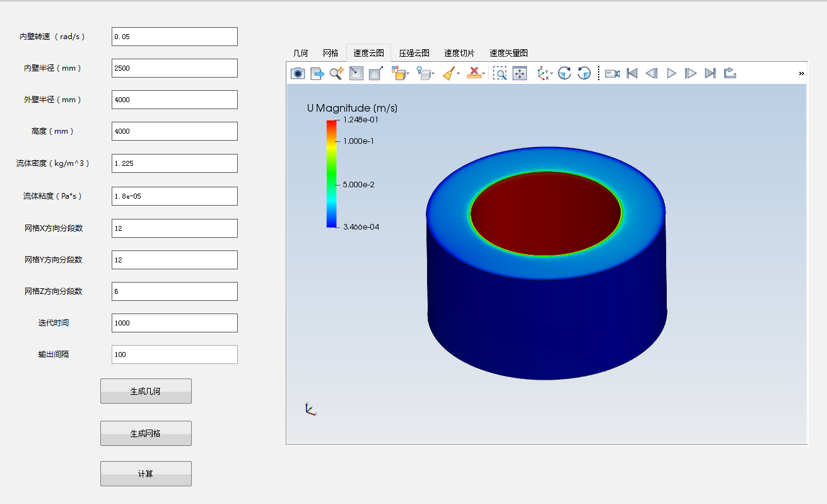The height and width of the screenshot is (504, 827).
Task: Click the orientation axes widget in viewport
Action: [x=310, y=409]
